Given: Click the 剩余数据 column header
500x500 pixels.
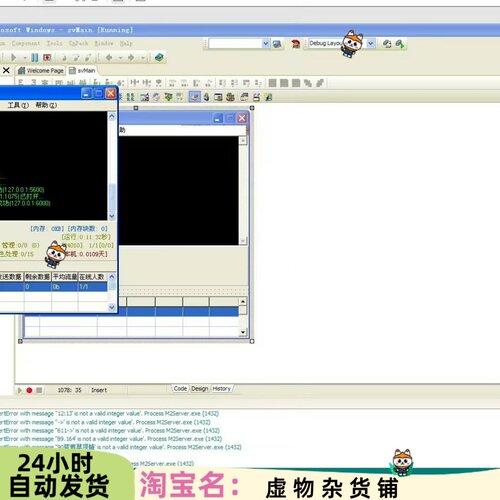Looking at the screenshot, I should 38,277.
